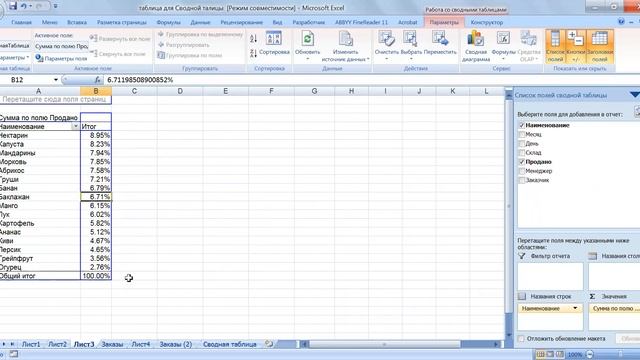640x360 pixels.
Task: Open the Вставка ribbon tab
Action: [77, 22]
